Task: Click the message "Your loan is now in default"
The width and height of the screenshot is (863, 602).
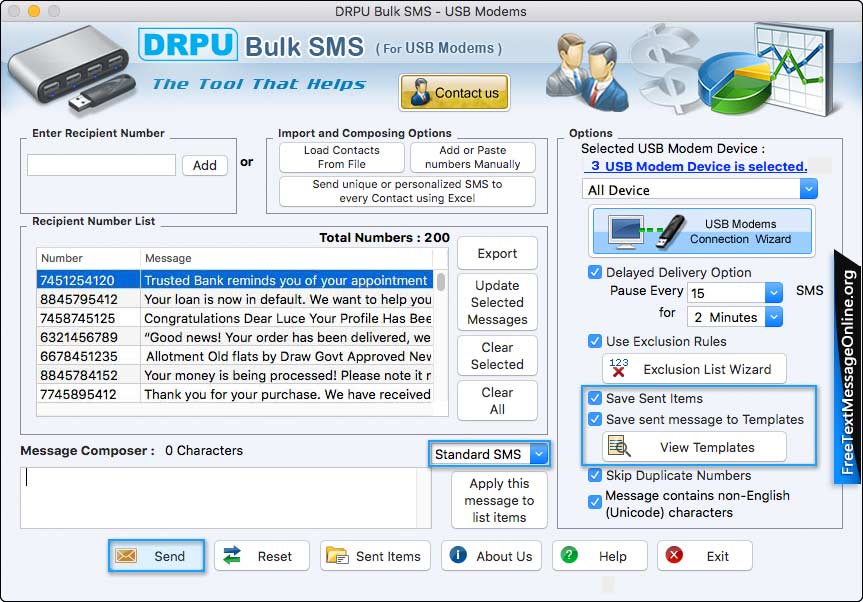Action: tap(288, 299)
